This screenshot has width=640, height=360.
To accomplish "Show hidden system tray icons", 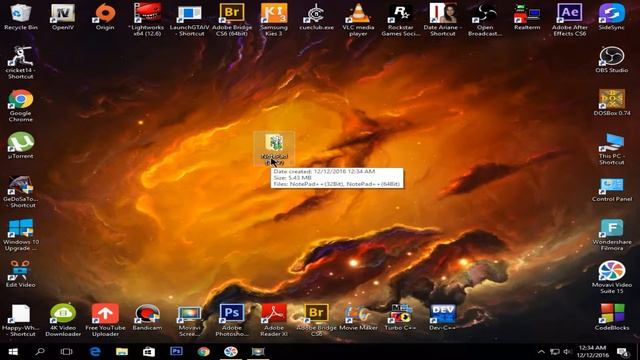I will 541,351.
